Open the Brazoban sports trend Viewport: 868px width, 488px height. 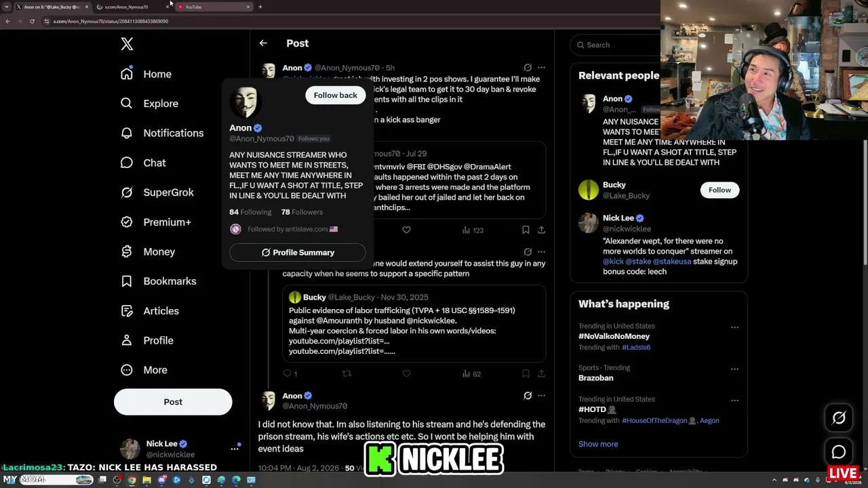coord(595,378)
